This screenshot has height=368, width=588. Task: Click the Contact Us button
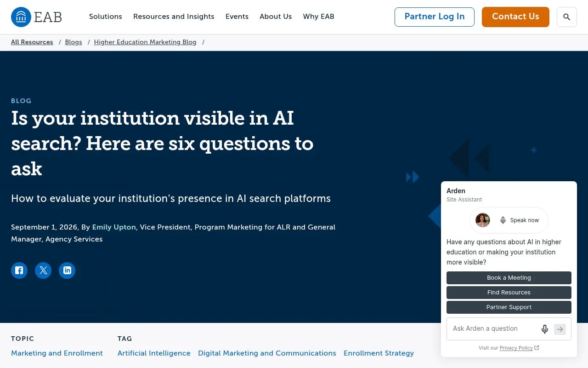click(515, 17)
